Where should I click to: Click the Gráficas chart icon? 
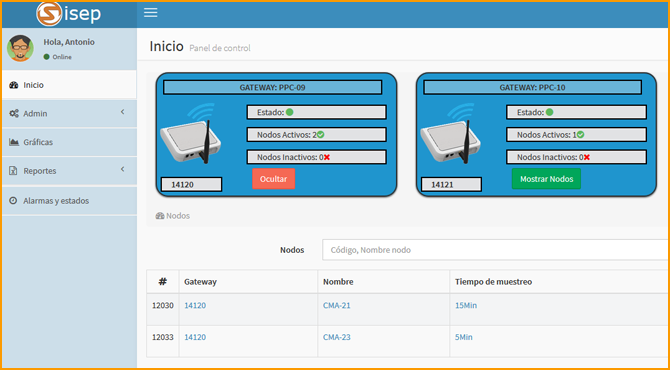pos(14,142)
